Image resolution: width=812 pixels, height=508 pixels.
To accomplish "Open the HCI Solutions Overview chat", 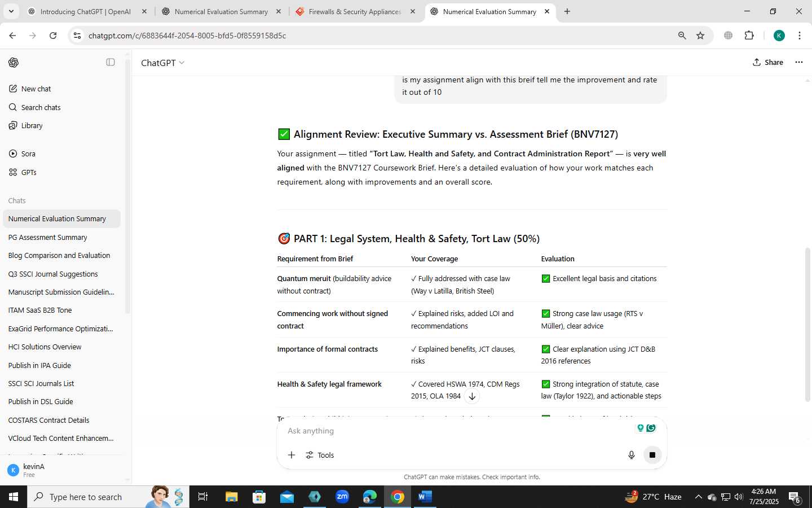I will coord(61,347).
